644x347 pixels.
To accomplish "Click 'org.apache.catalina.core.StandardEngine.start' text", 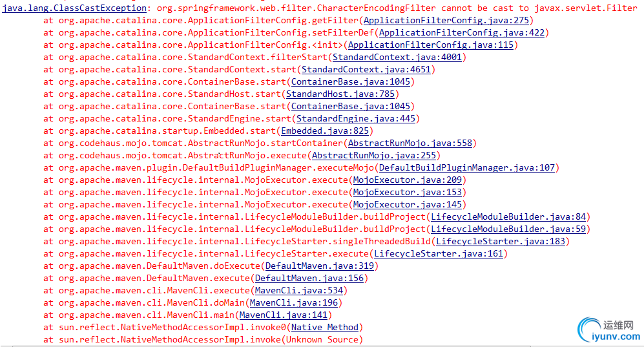I will pos(175,119).
